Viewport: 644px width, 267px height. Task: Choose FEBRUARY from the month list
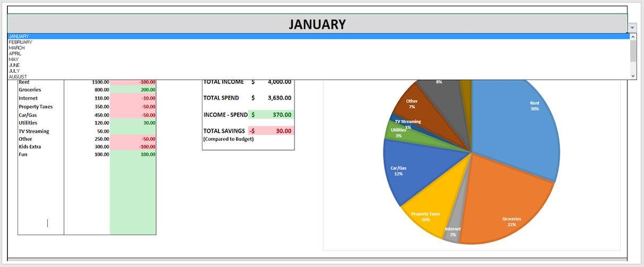[x=318, y=42]
